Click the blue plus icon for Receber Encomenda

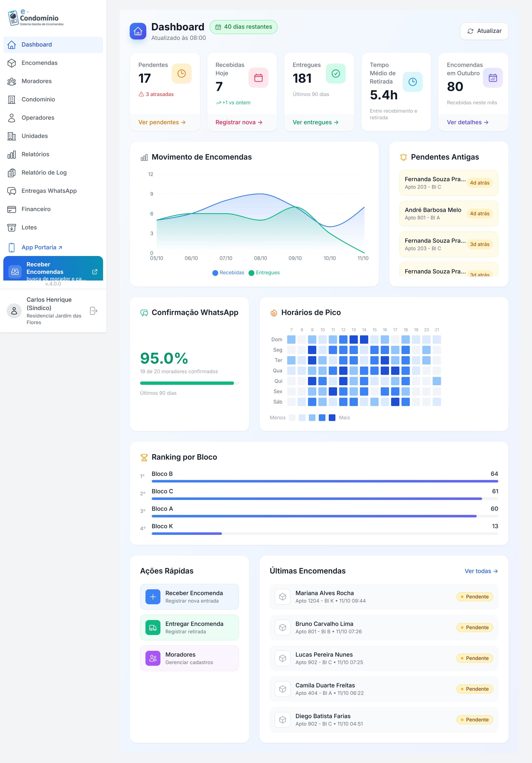[153, 597]
